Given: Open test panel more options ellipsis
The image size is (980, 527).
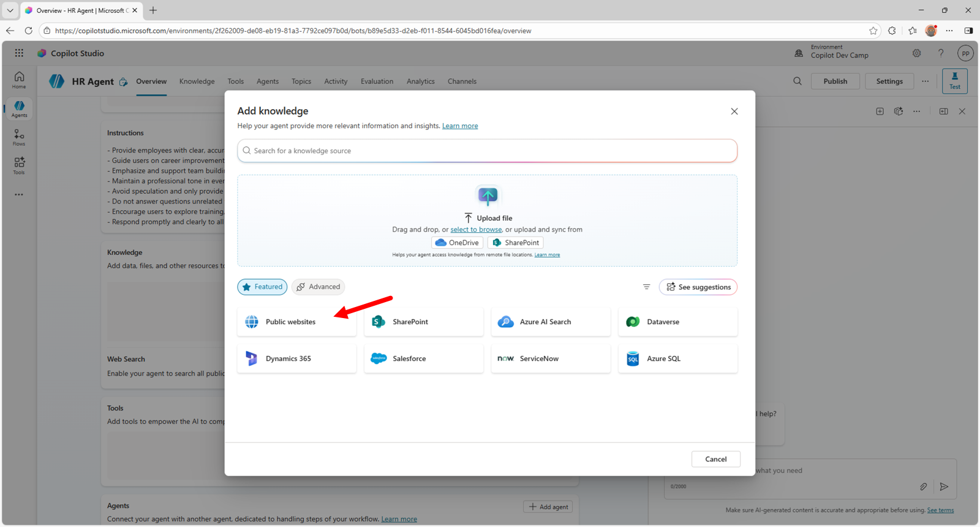Looking at the screenshot, I should pos(916,112).
